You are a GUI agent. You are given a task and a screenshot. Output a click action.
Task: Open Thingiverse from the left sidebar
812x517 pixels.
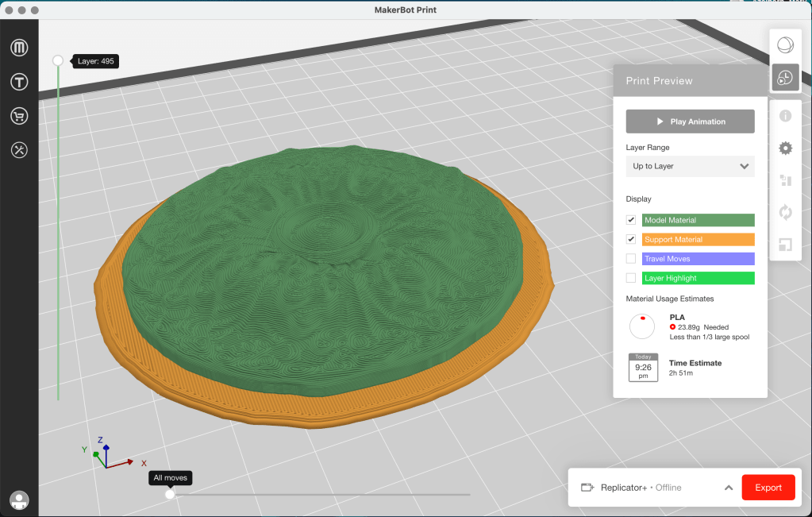click(19, 82)
